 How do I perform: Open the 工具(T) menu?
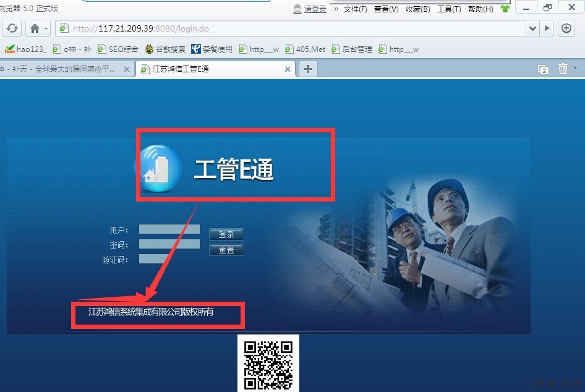[449, 9]
